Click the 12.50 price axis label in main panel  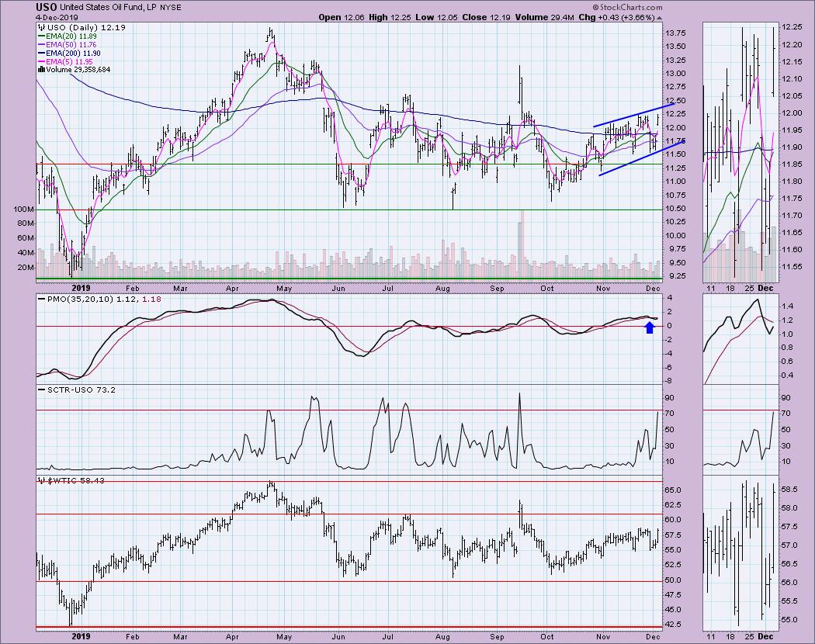coord(676,101)
